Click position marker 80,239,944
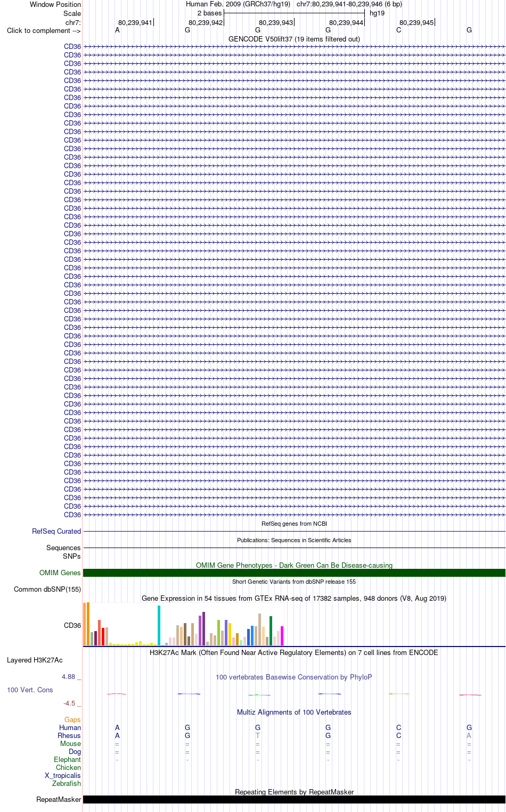This screenshot has width=506, height=812. click(x=346, y=22)
